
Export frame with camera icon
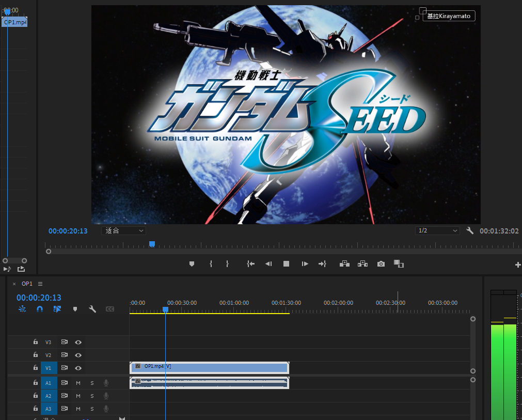pyautogui.click(x=381, y=264)
